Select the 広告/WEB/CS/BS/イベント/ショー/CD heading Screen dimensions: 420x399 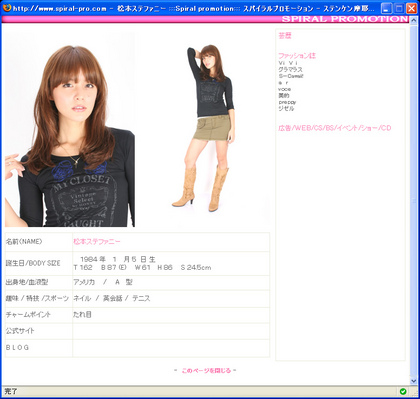click(x=335, y=128)
